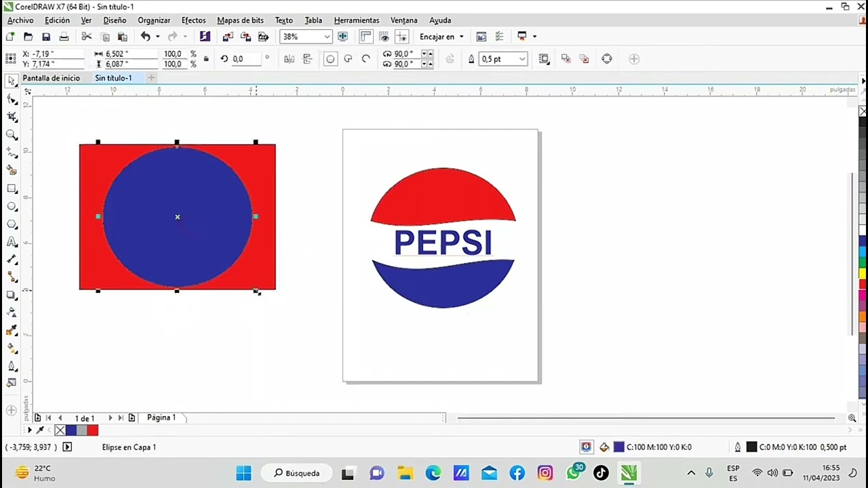Select the Drop Shadow tool
868x488 pixels.
12,295
